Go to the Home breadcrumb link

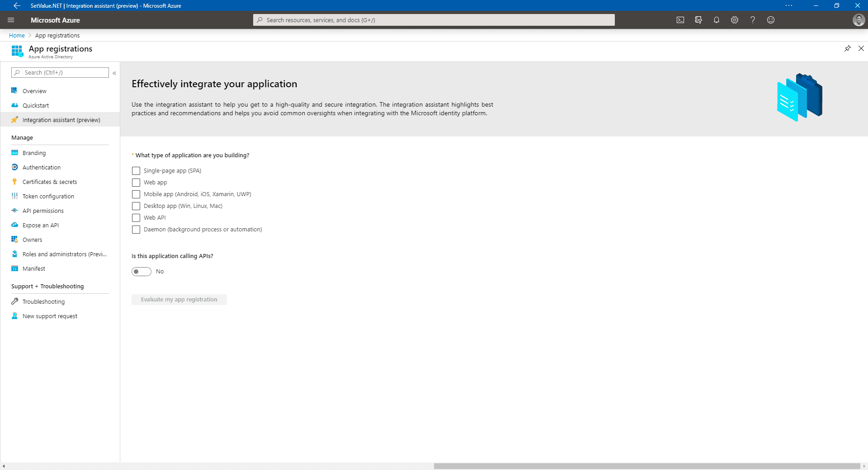click(x=17, y=35)
